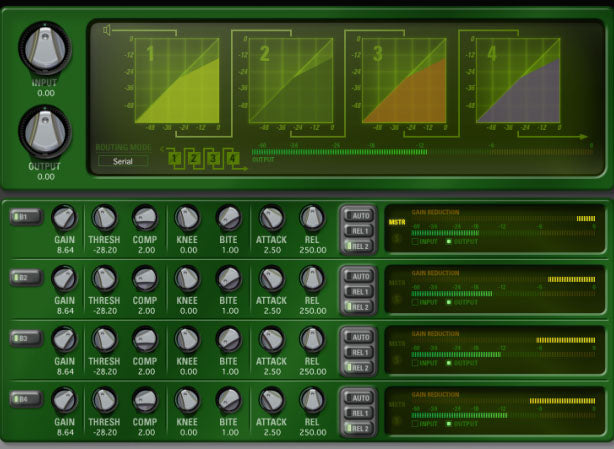This screenshot has width=614, height=449.
Task: Click the BITE knob in band B4
Action: [x=228, y=403]
